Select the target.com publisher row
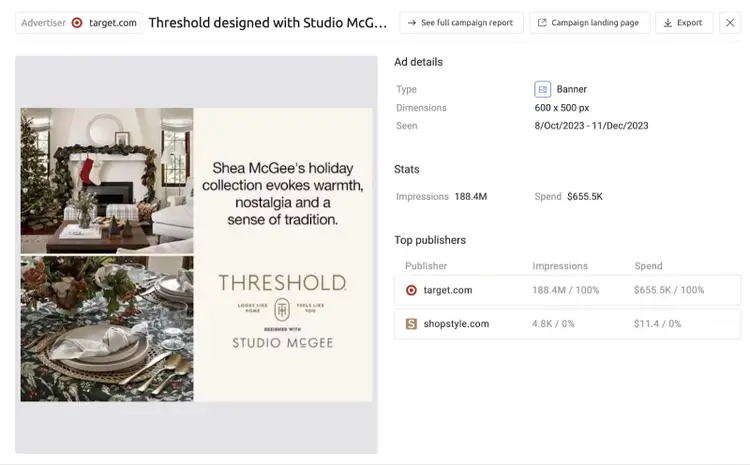 [x=567, y=290]
